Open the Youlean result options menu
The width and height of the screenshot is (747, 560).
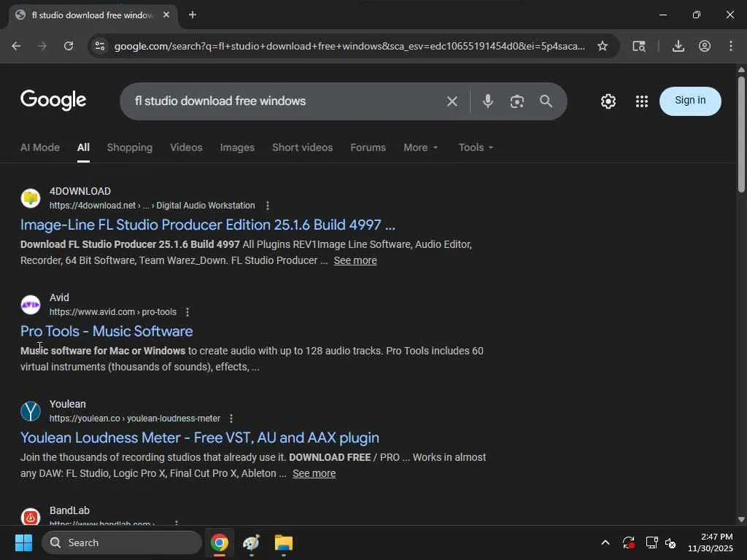pos(231,419)
